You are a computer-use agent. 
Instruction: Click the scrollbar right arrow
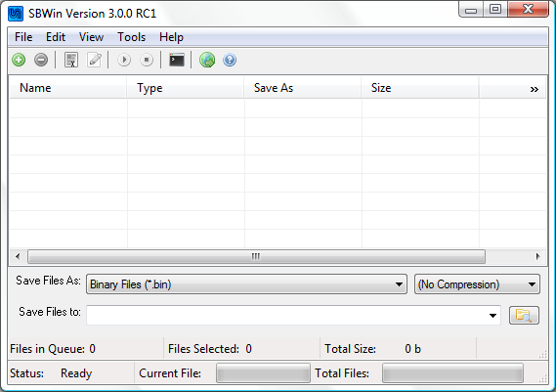click(x=537, y=256)
